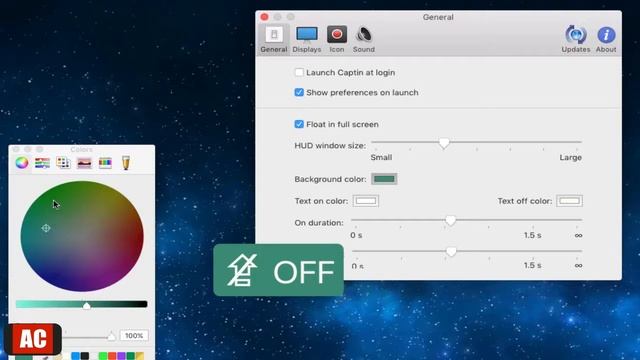Viewport: 640px width, 360px height.
Task: Click the Large label under HUD size
Action: coord(570,158)
